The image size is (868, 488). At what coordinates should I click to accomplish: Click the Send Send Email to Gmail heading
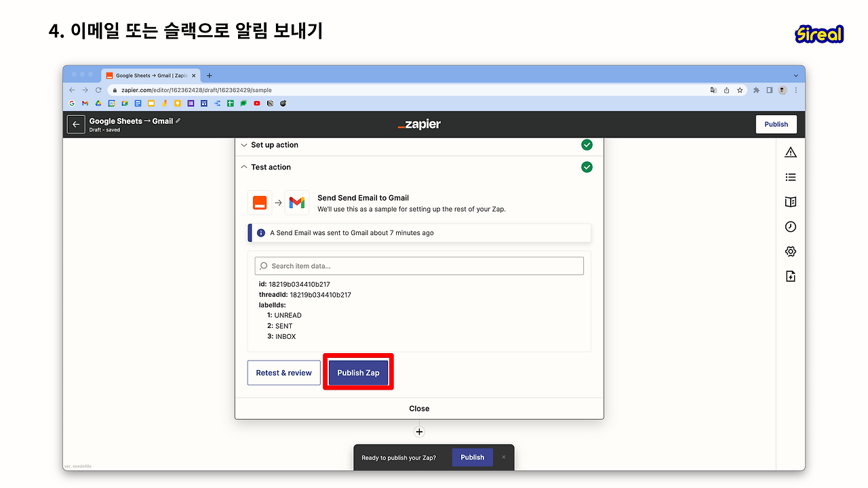[x=363, y=198]
